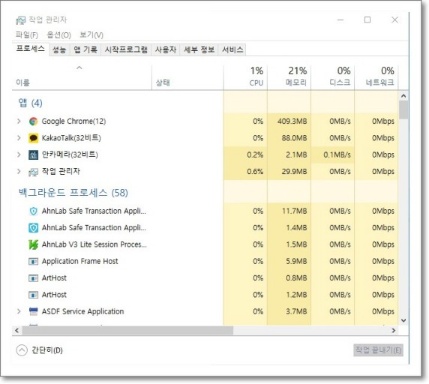This screenshot has height=384, width=429.
Task: Expand the Google Chrome process group
Action: 19,121
